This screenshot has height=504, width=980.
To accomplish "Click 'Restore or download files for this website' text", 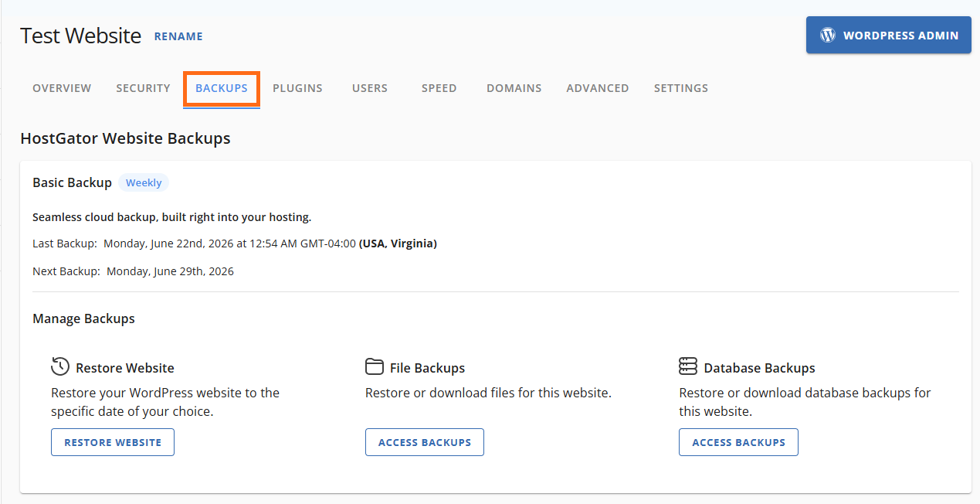I will coord(488,393).
